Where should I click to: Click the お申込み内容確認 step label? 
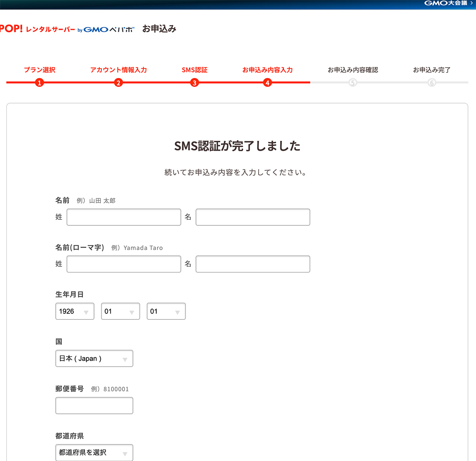tap(353, 70)
